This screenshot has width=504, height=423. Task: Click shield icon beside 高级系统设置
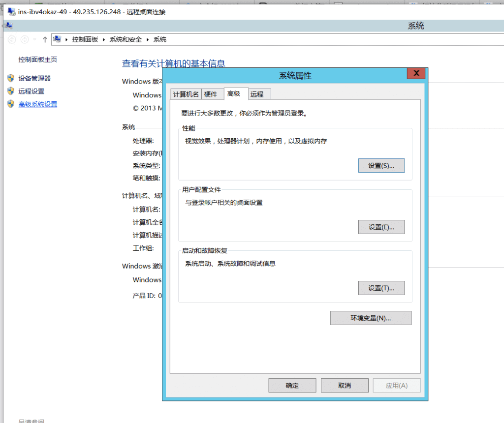(x=11, y=104)
